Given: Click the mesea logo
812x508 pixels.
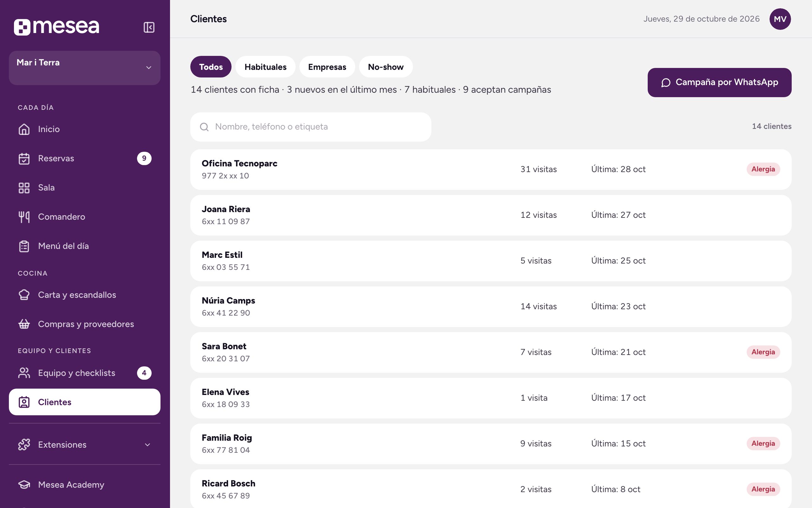Looking at the screenshot, I should (56, 27).
